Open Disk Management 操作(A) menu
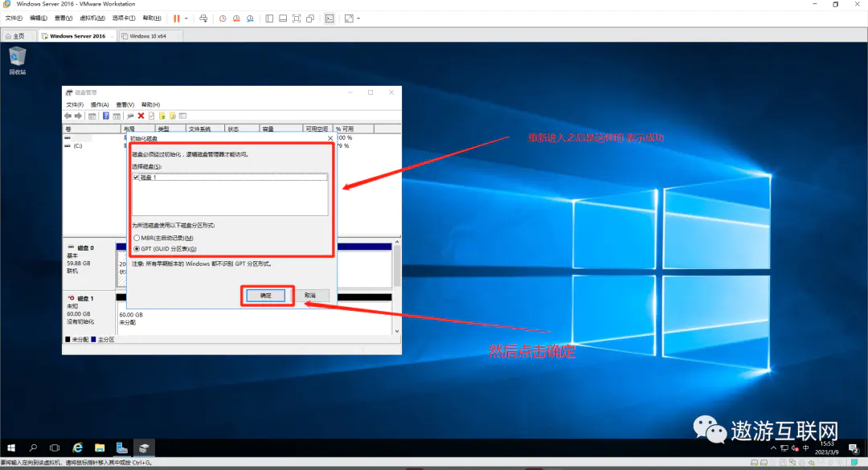 (100, 104)
